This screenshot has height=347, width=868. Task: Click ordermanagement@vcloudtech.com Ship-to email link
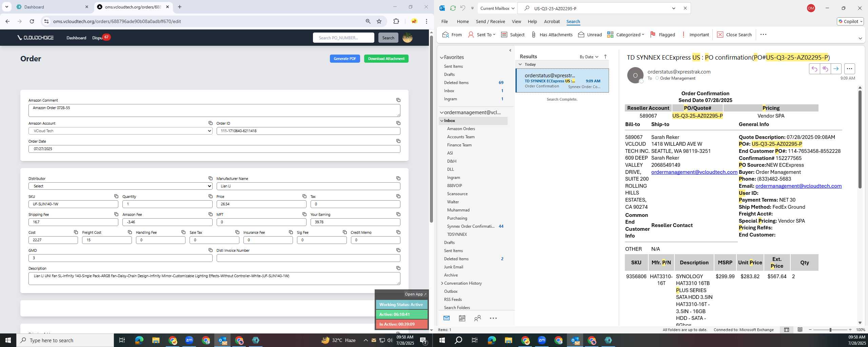click(694, 172)
